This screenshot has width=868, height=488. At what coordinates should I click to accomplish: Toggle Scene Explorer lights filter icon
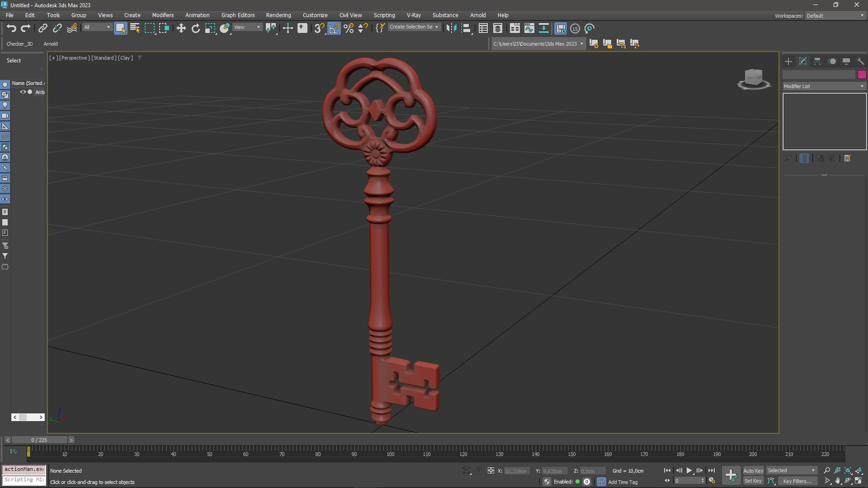pos(5,105)
